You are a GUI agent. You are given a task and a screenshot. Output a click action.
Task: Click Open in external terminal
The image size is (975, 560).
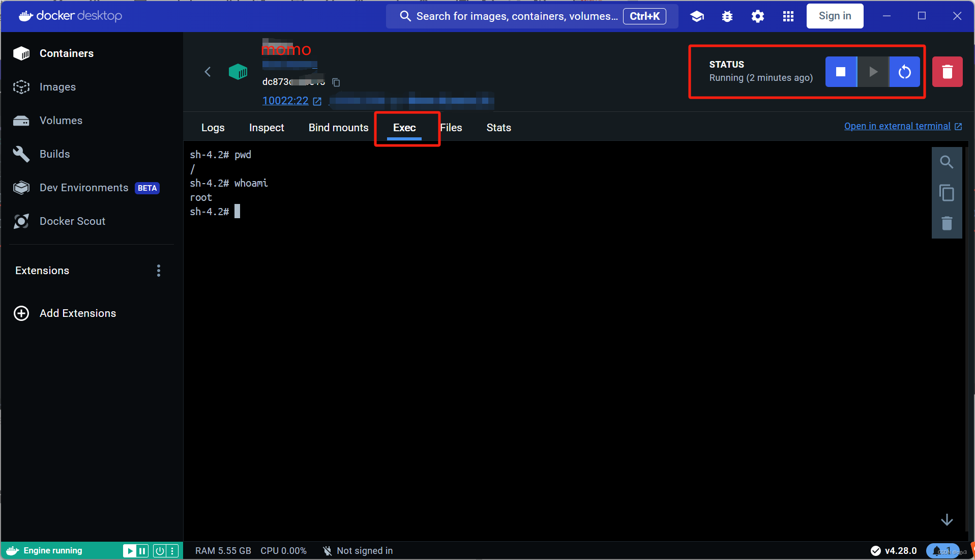point(903,126)
